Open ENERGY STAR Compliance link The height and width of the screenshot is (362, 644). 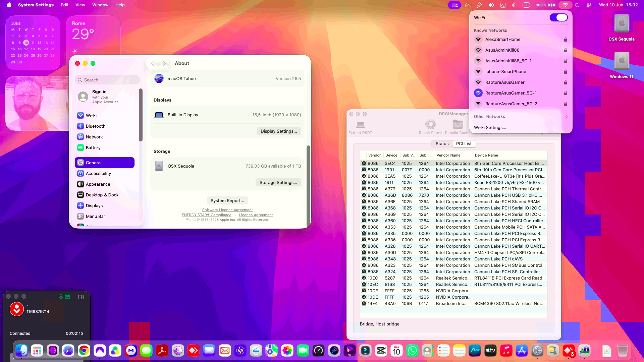(x=206, y=215)
